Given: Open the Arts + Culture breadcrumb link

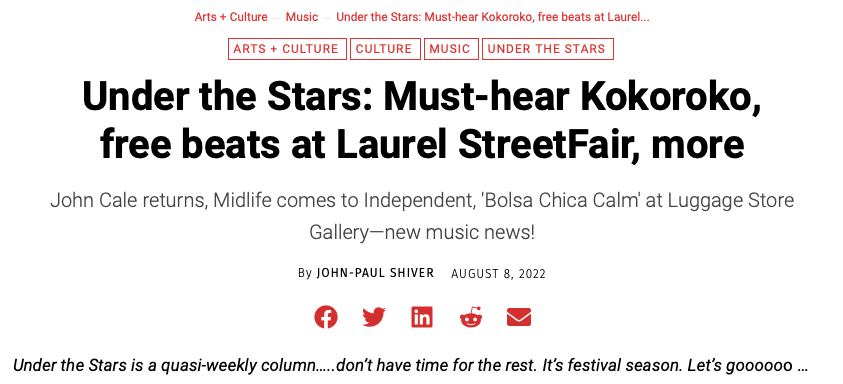Looking at the screenshot, I should pyautogui.click(x=231, y=17).
